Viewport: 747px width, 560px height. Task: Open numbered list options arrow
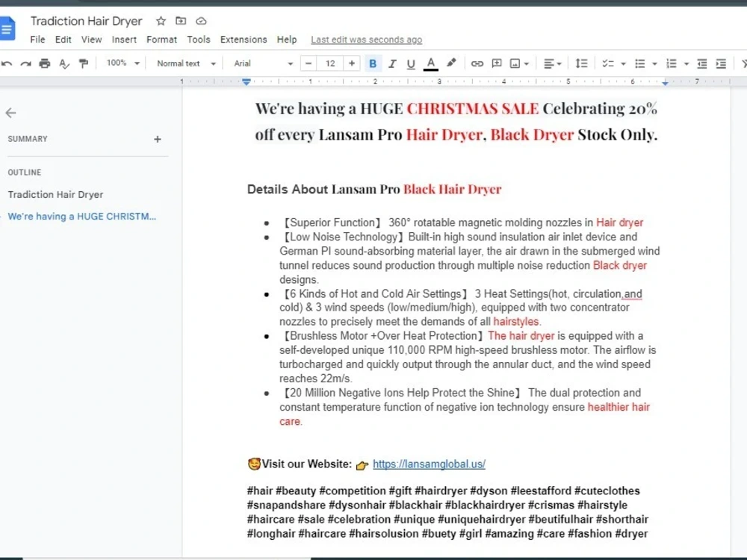[x=686, y=63]
